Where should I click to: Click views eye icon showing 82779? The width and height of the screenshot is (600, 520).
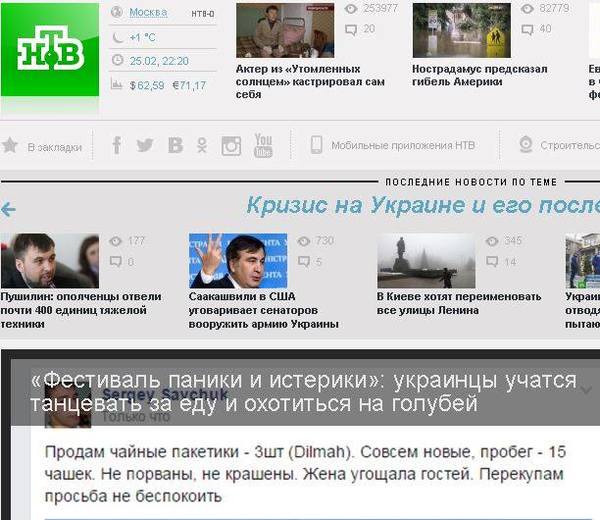[x=527, y=8]
